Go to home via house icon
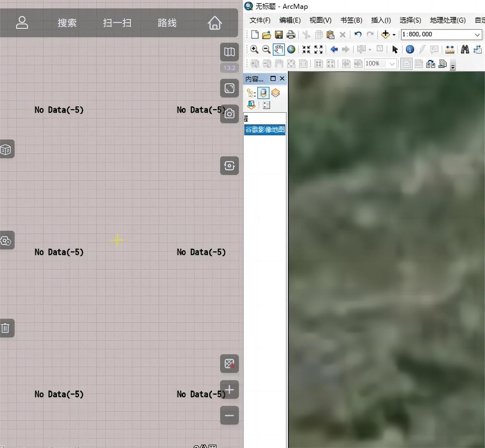 tap(215, 23)
